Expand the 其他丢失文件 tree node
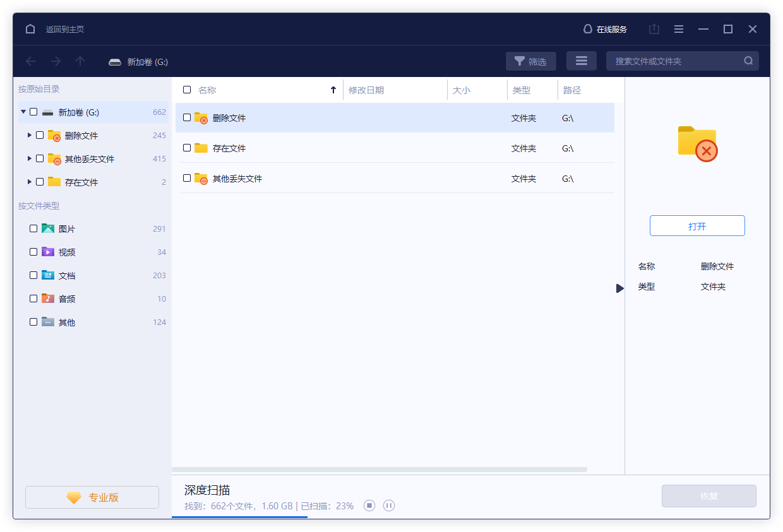Viewport: 783px width, 532px height. coord(28,158)
